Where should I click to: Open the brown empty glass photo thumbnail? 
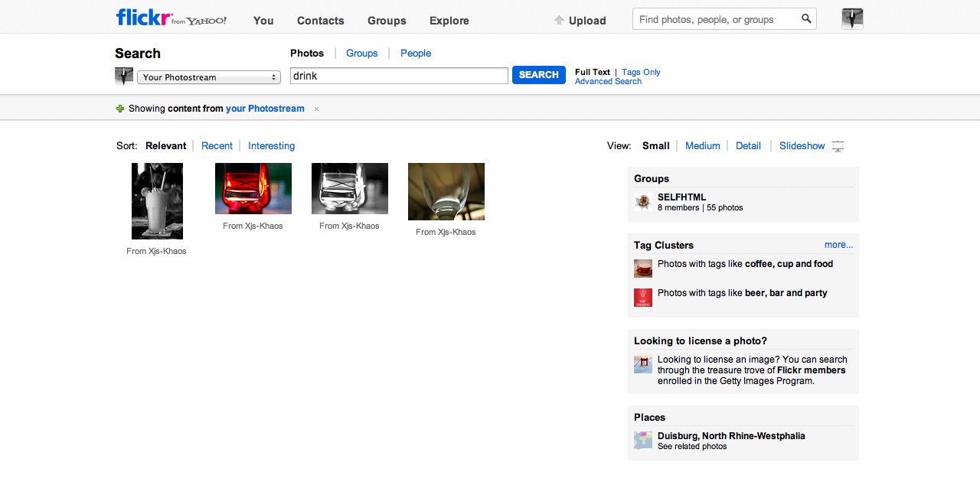coord(446,191)
